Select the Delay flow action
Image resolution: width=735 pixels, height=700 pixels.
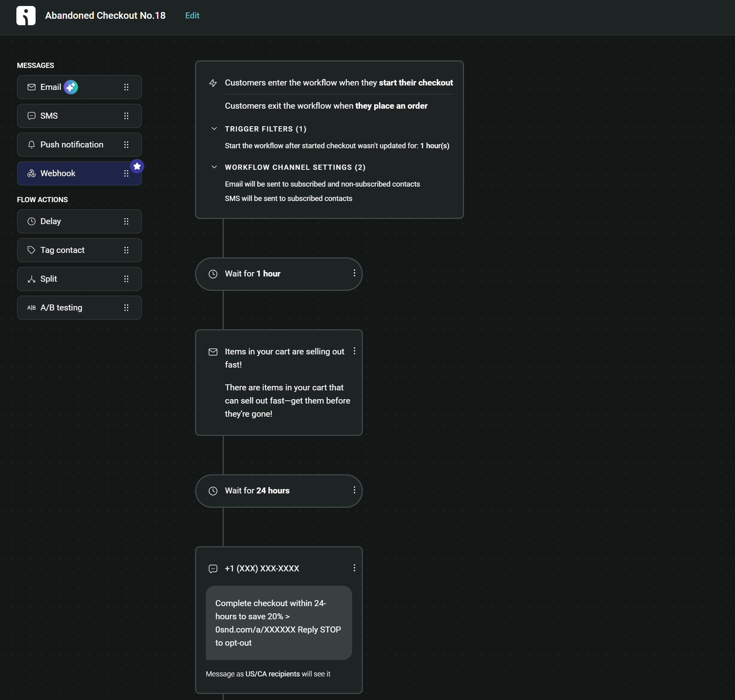pos(79,221)
